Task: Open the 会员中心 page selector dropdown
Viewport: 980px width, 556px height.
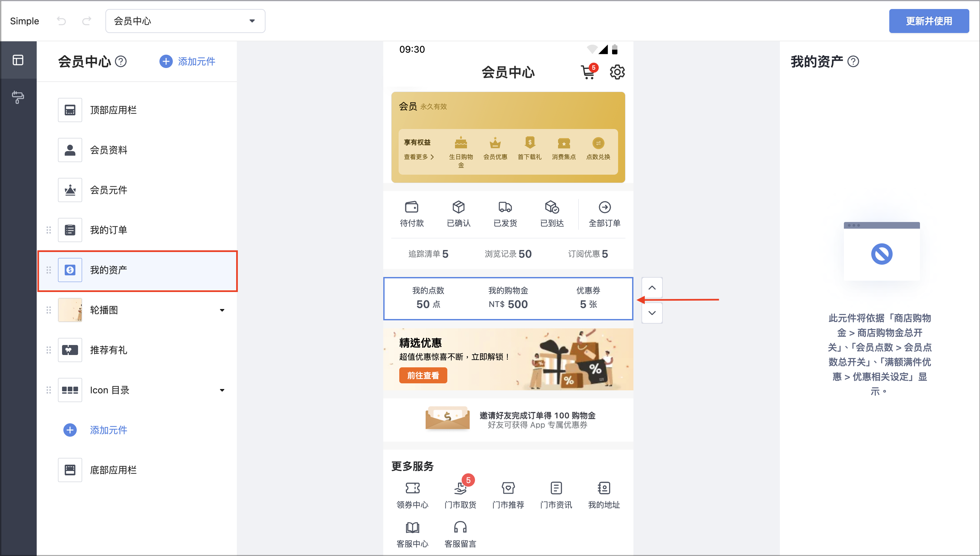Action: 185,21
